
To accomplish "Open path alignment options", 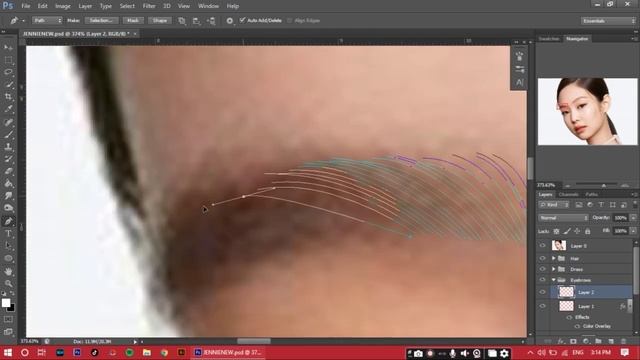I will pyautogui.click(x=196, y=20).
